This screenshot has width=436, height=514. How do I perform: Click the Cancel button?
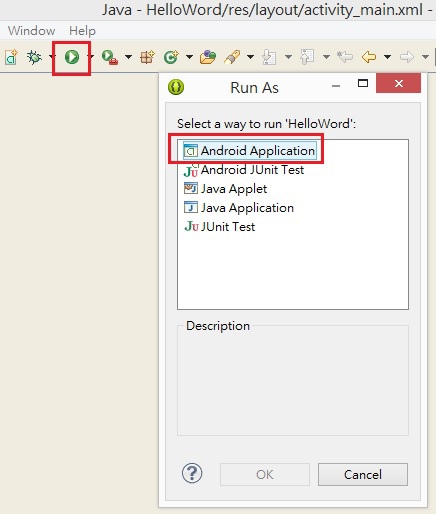coord(363,474)
